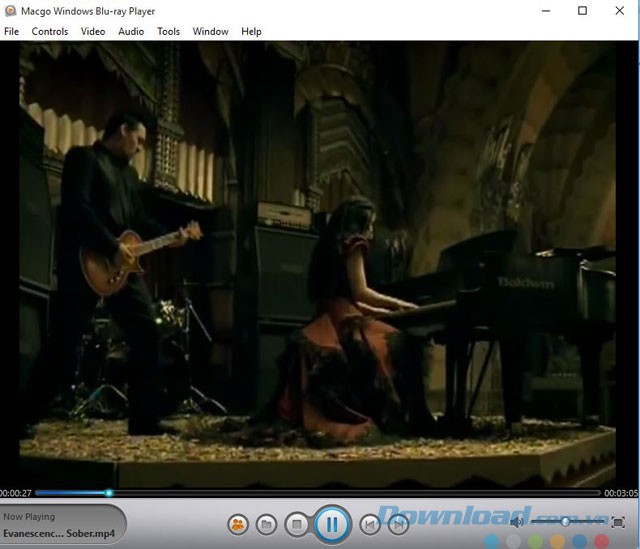Screen dimensions: 640x549
Task: Click the volume slider handle
Action: click(566, 521)
